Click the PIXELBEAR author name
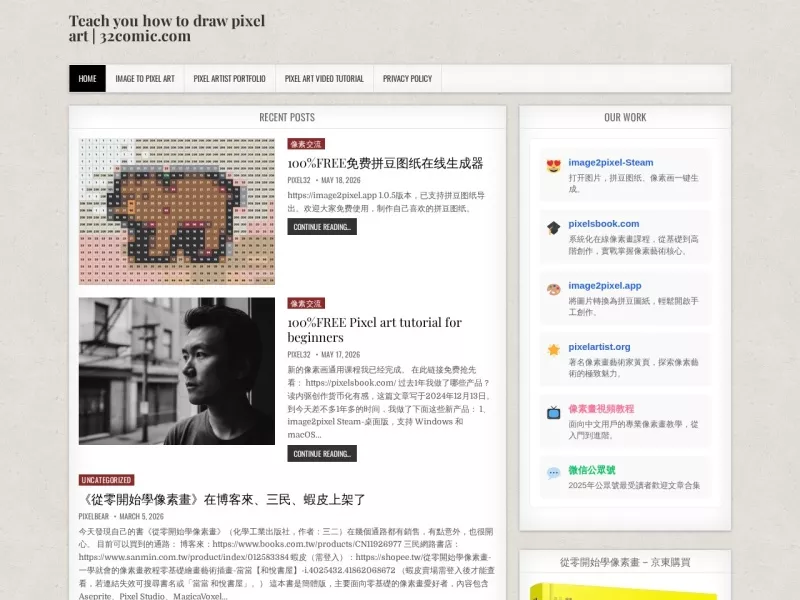Screen dimensions: 800x600 94,516
